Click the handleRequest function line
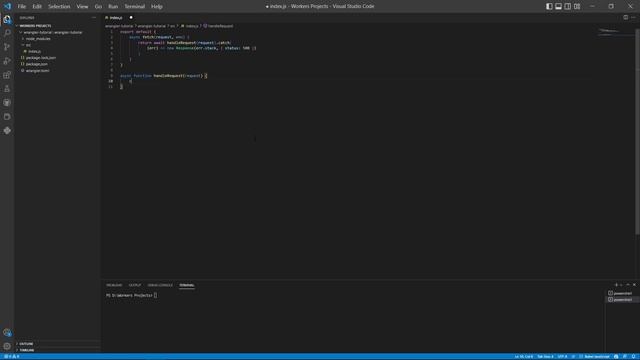The height and width of the screenshot is (360, 640). tap(164, 76)
